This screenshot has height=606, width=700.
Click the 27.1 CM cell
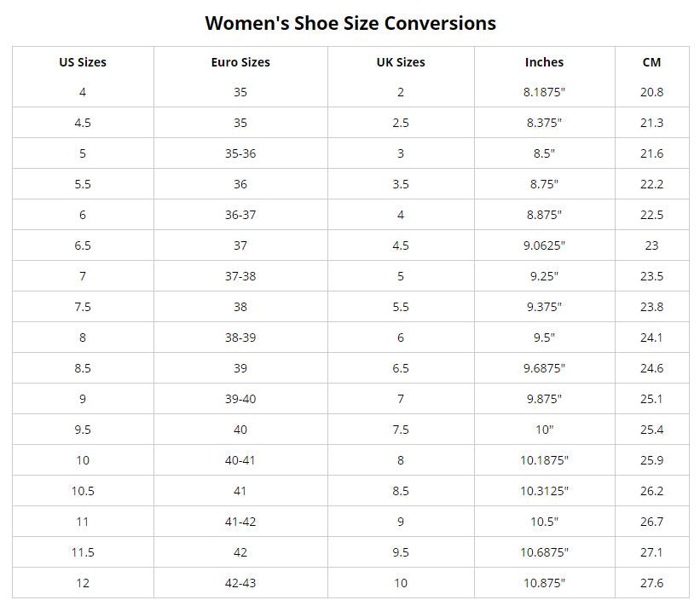(x=651, y=552)
